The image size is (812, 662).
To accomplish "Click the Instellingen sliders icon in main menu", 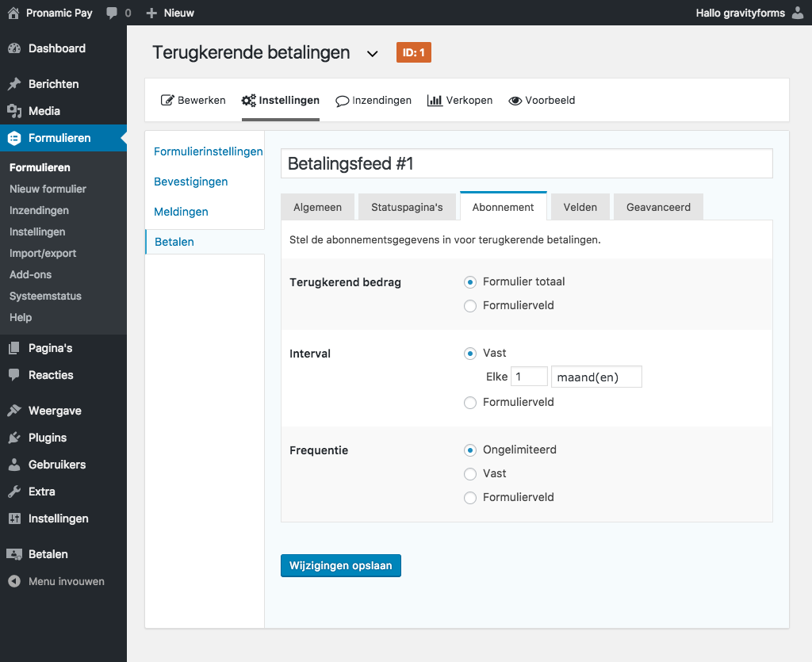I will pyautogui.click(x=14, y=519).
